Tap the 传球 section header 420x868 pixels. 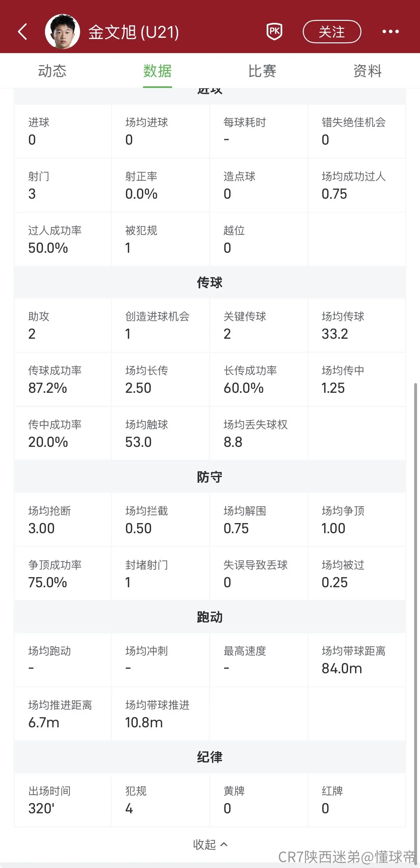[x=210, y=282]
